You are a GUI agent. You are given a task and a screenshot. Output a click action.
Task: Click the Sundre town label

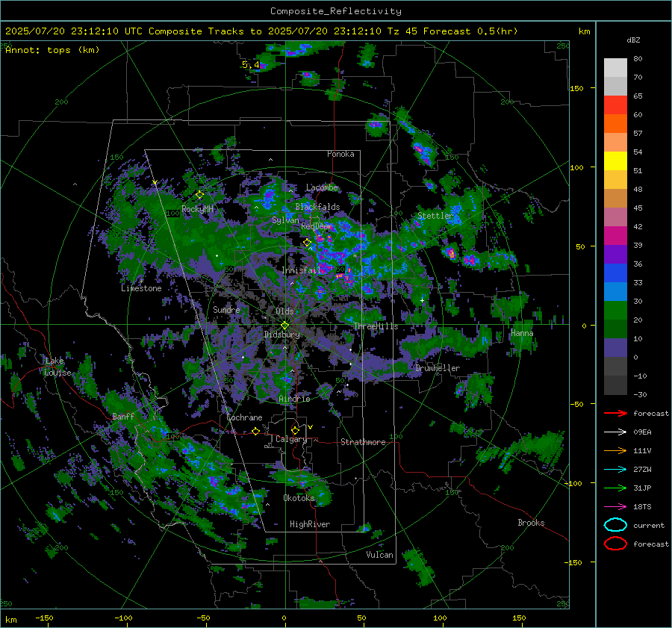(x=226, y=309)
